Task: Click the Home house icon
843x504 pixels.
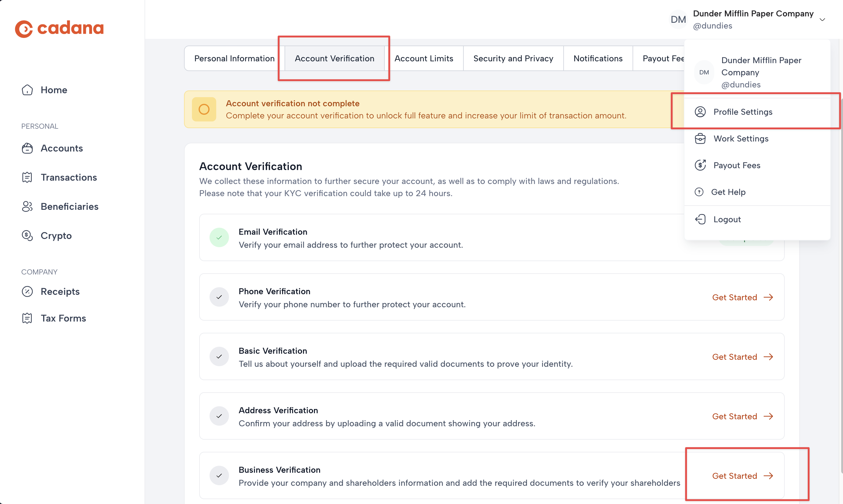Action: click(27, 90)
